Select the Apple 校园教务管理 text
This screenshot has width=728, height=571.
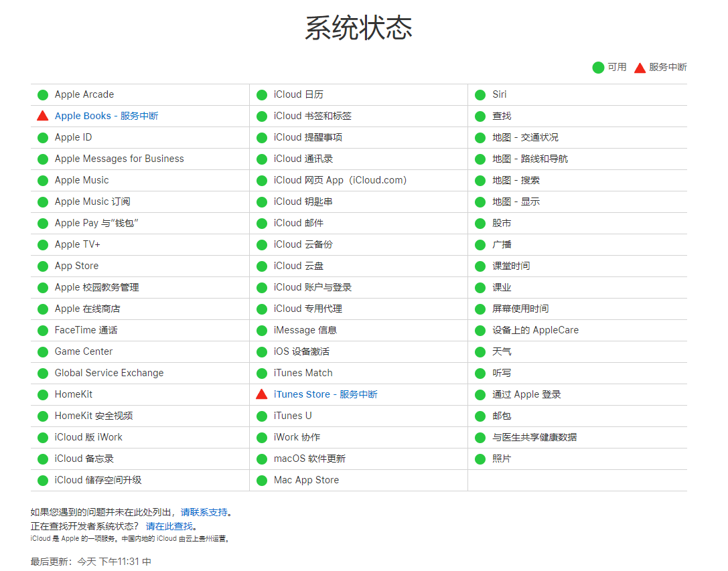[96, 287]
